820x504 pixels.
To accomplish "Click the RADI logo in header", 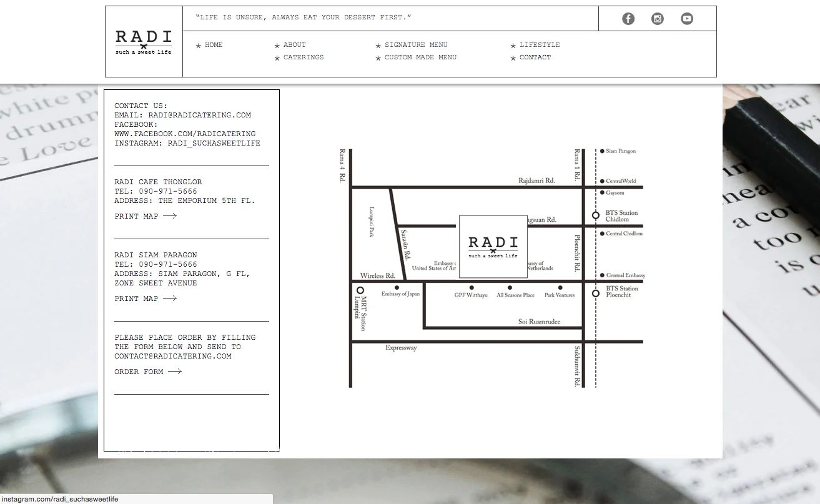I will click(x=144, y=42).
